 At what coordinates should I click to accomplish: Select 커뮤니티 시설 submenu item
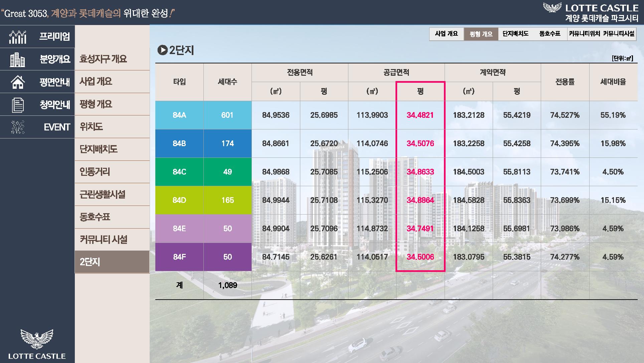(x=112, y=240)
